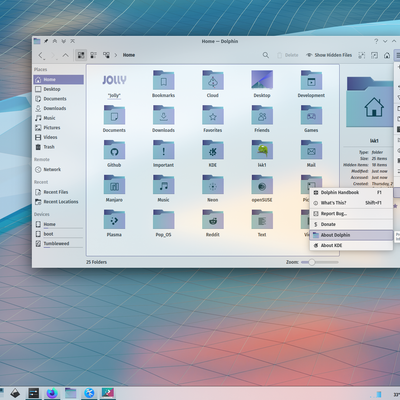
Task: Open Recent Files entry
Action: 58,192
